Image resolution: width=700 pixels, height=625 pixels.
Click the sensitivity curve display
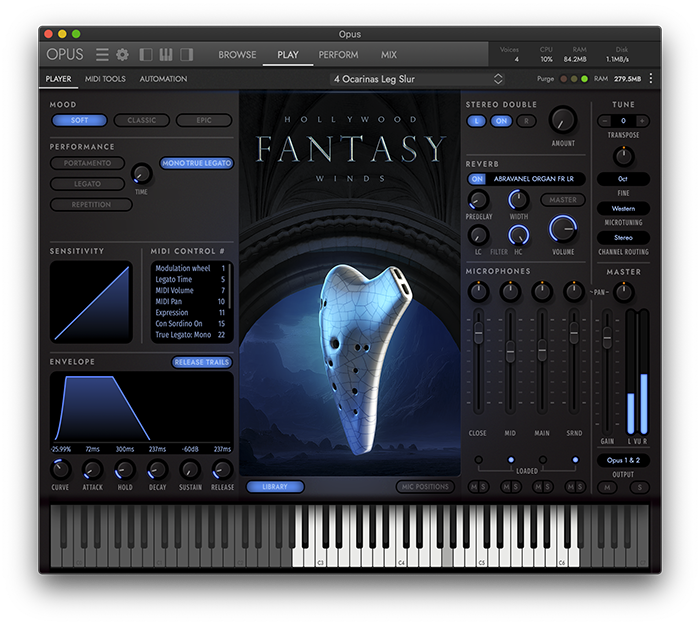click(92, 302)
